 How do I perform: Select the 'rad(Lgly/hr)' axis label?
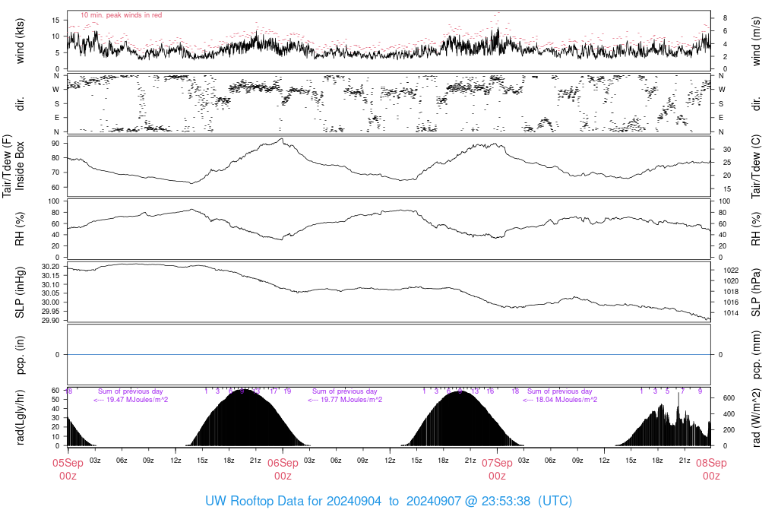point(20,417)
